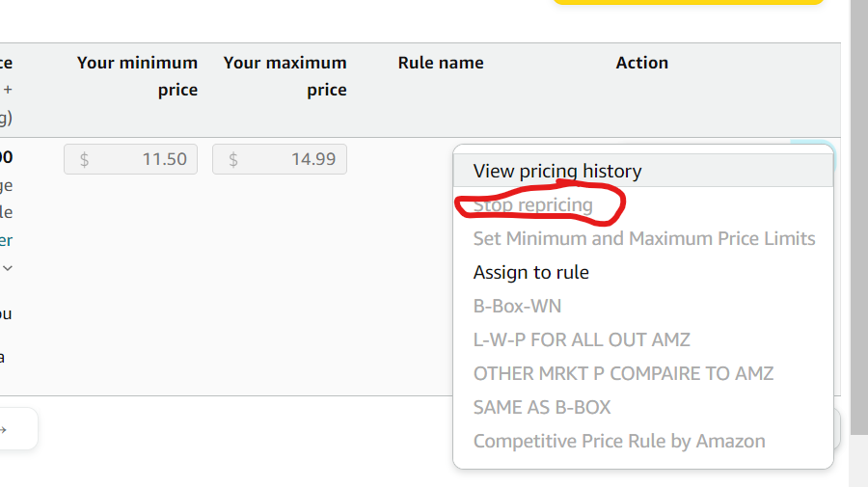Screen dimensions: 868x487
Task: Click the minimum price field showing 11.50
Action: click(130, 159)
